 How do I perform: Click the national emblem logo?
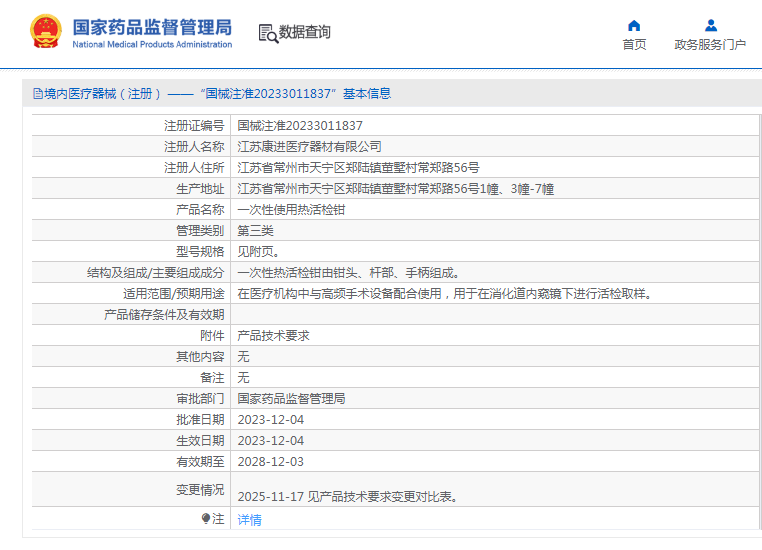click(45, 32)
